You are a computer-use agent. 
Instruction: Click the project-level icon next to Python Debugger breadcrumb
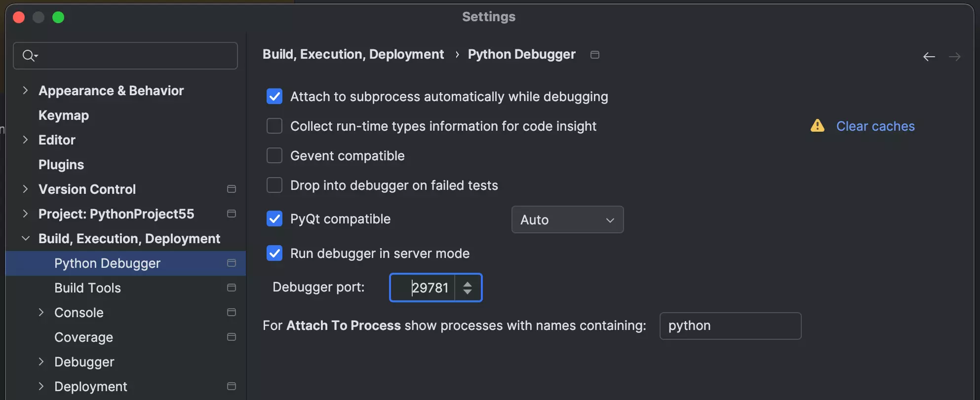(x=594, y=55)
